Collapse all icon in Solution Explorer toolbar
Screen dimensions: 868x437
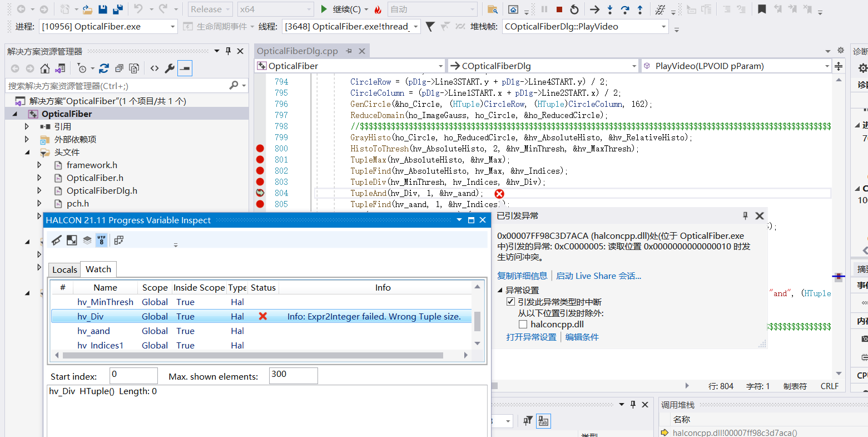point(119,68)
